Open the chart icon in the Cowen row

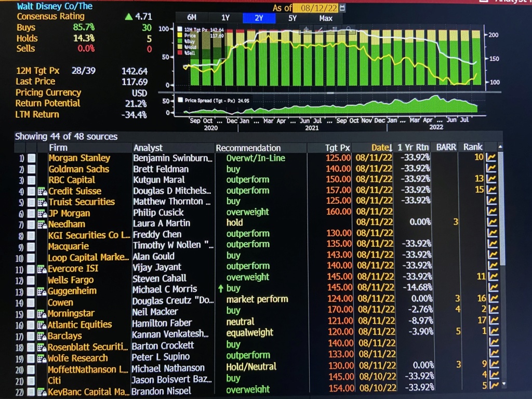point(494,299)
